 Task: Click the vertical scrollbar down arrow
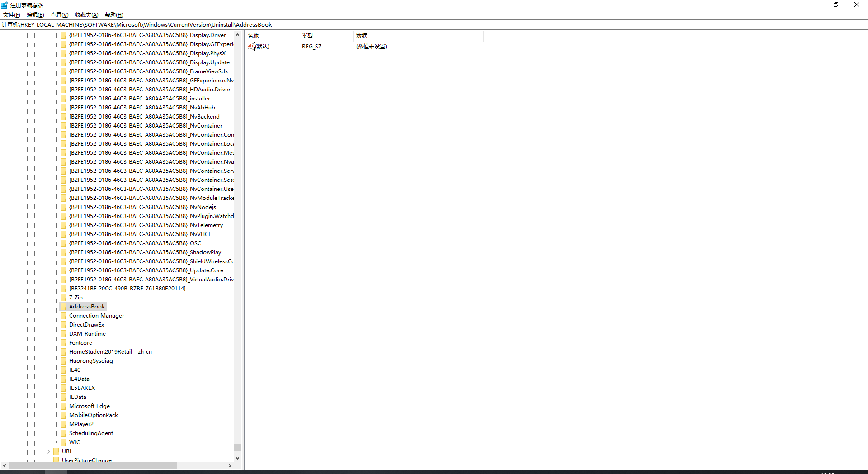(238, 457)
